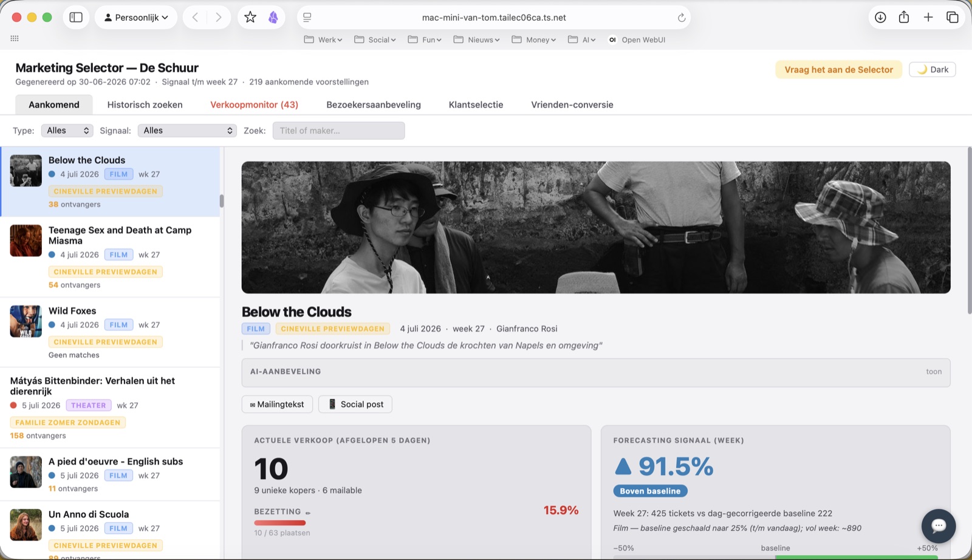Click '158 ontvangers' text
The image size is (972, 560).
point(38,435)
